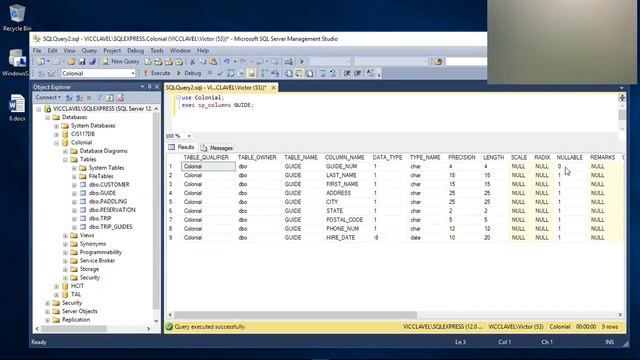Open the Query menu
Viewport: 640px width, 360px height.
(89, 51)
